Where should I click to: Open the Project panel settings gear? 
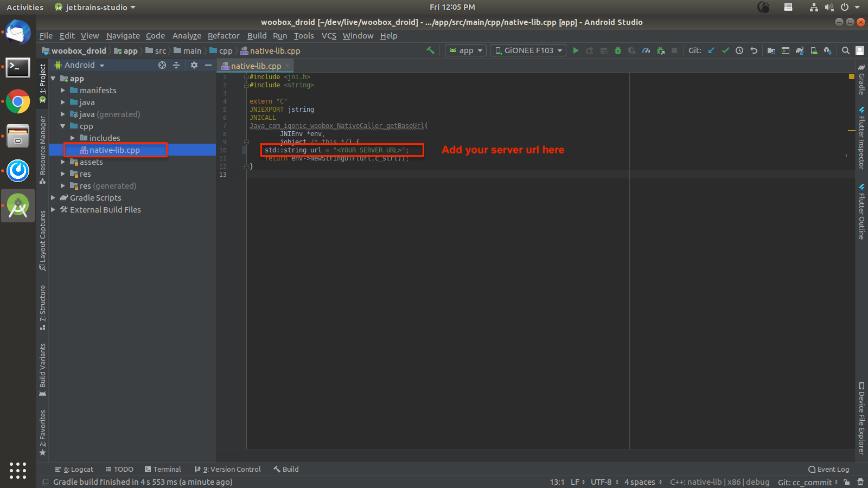point(194,65)
